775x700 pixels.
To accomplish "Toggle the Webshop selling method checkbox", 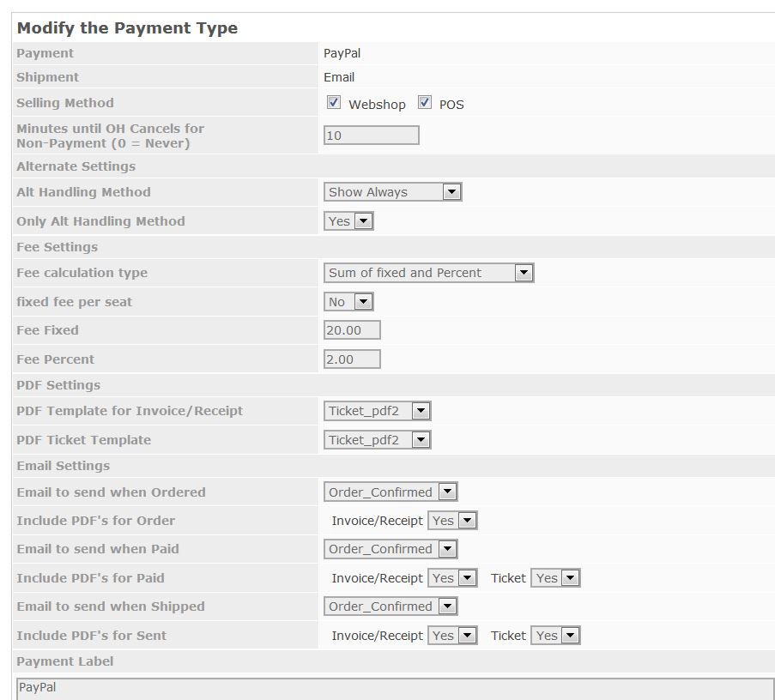I will (334, 103).
